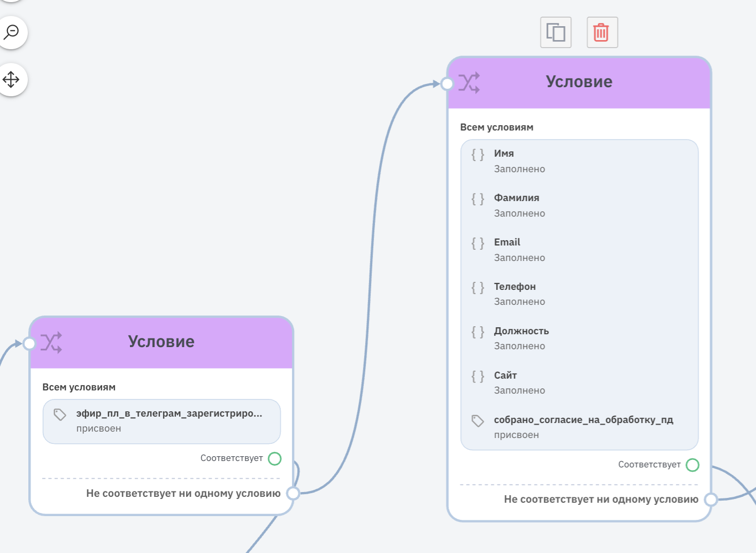Click curly braces icon next to Имя
Screen dimensions: 756x553
pos(478,155)
